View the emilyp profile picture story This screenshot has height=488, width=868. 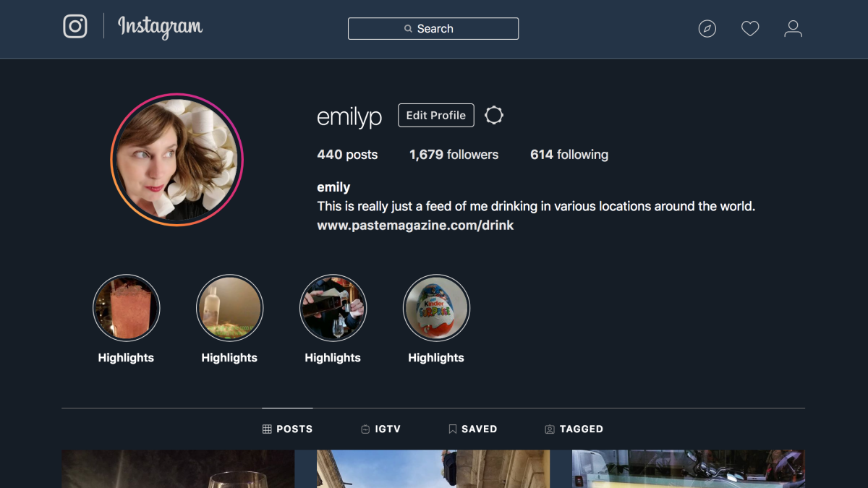[x=176, y=160]
